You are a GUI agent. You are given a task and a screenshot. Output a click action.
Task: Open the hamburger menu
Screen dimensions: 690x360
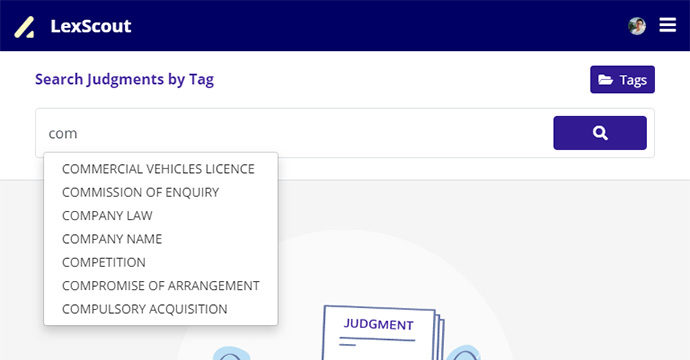pyautogui.click(x=668, y=25)
